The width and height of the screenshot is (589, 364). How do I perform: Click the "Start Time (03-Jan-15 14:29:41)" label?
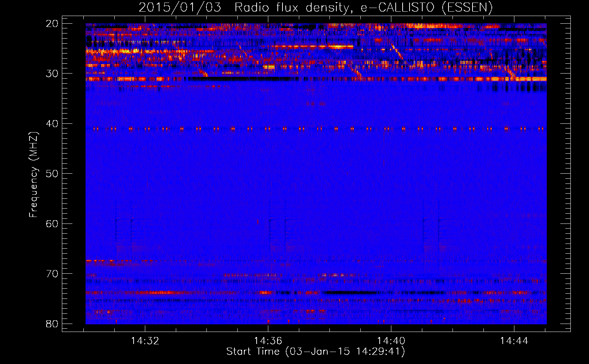pyautogui.click(x=316, y=352)
